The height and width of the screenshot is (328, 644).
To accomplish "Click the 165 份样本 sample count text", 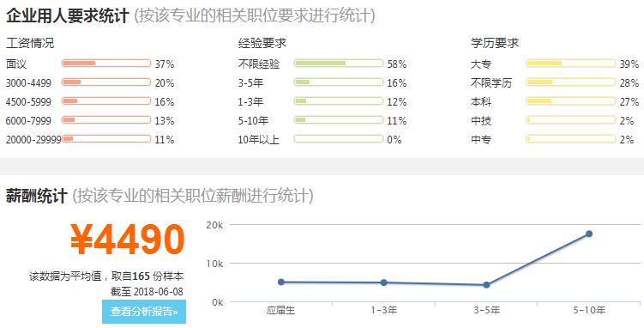I will point(158,276).
